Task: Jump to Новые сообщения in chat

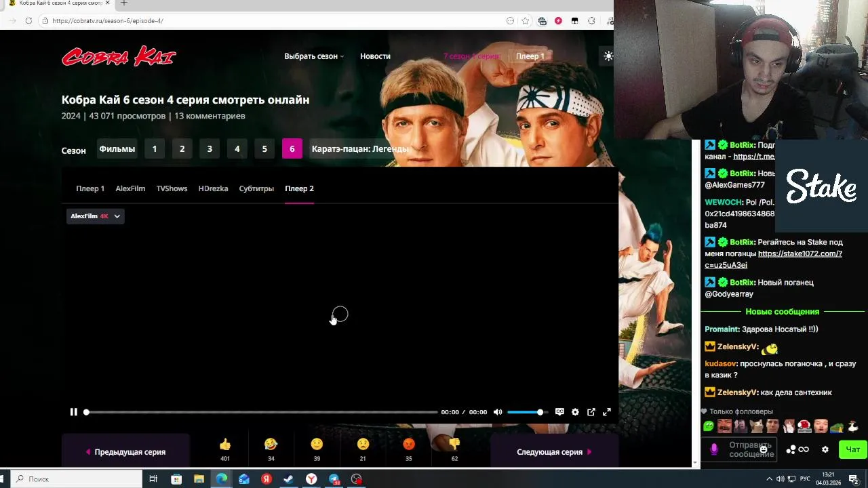Action: pyautogui.click(x=783, y=312)
